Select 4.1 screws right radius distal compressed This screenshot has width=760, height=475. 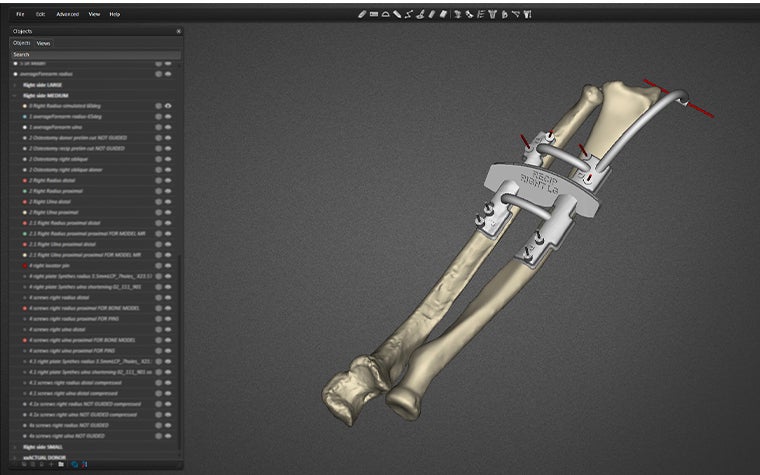[75, 383]
